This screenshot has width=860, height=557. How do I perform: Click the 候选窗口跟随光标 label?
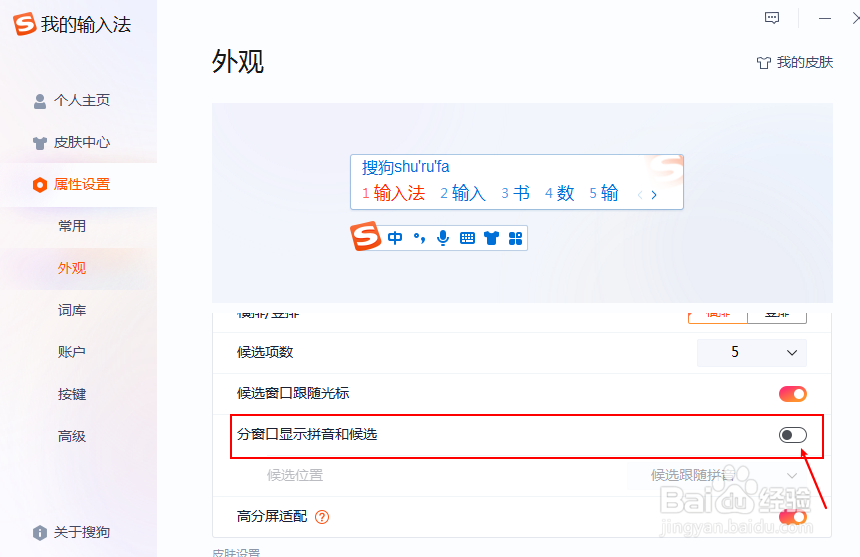[293, 394]
